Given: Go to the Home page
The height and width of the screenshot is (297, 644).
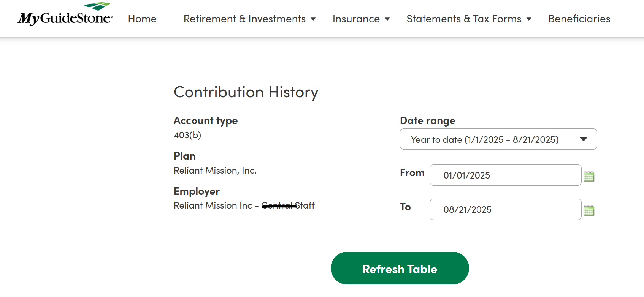Looking at the screenshot, I should pyautogui.click(x=142, y=19).
